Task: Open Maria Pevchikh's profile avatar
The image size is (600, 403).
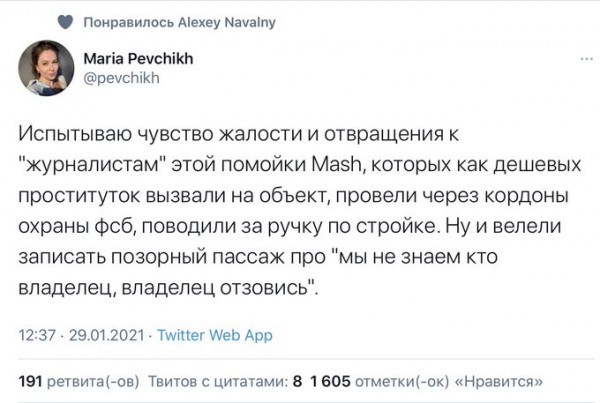Action: (46, 68)
